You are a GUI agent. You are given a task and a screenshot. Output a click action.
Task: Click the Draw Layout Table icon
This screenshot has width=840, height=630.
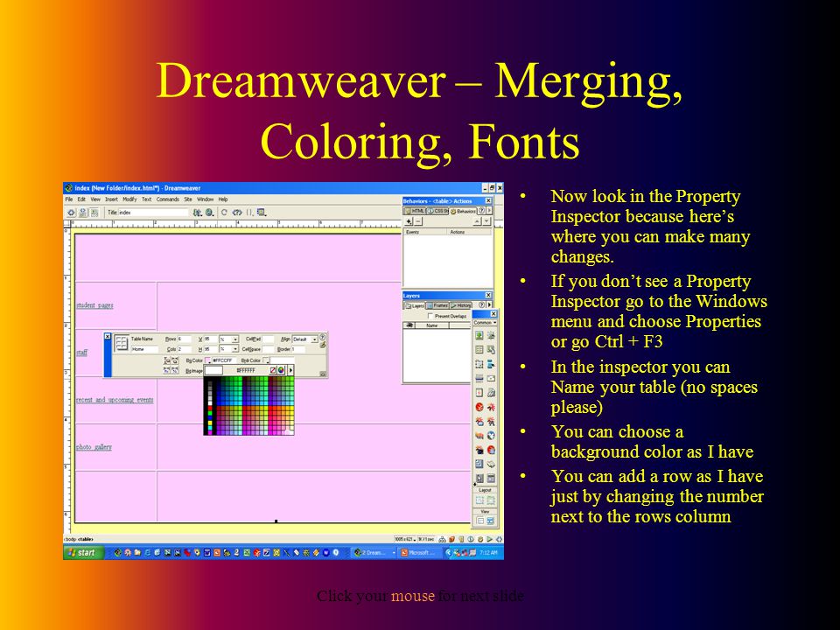pyautogui.click(x=491, y=500)
